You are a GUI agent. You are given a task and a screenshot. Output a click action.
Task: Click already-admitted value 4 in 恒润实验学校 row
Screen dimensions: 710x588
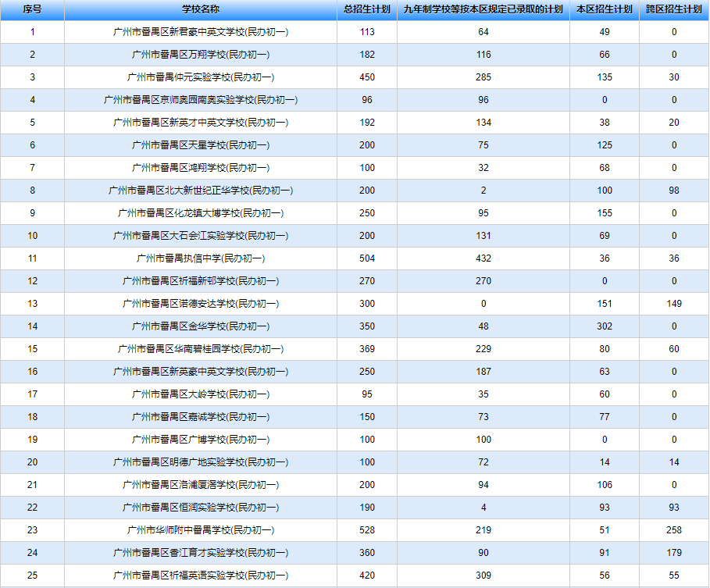coord(483,508)
